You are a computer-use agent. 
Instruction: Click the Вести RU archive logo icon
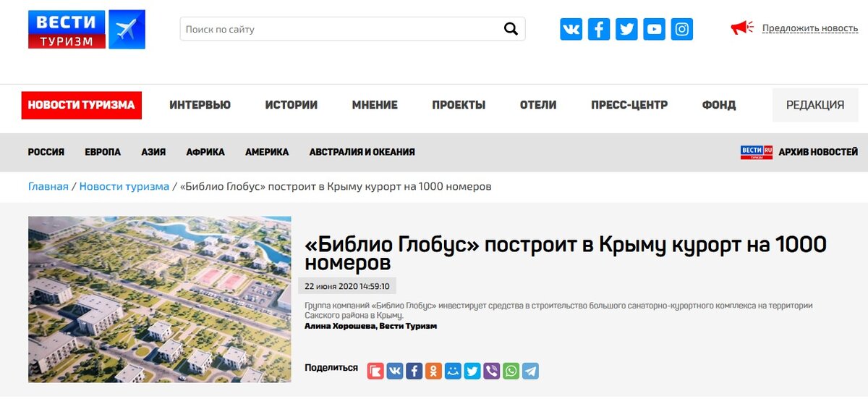757,152
